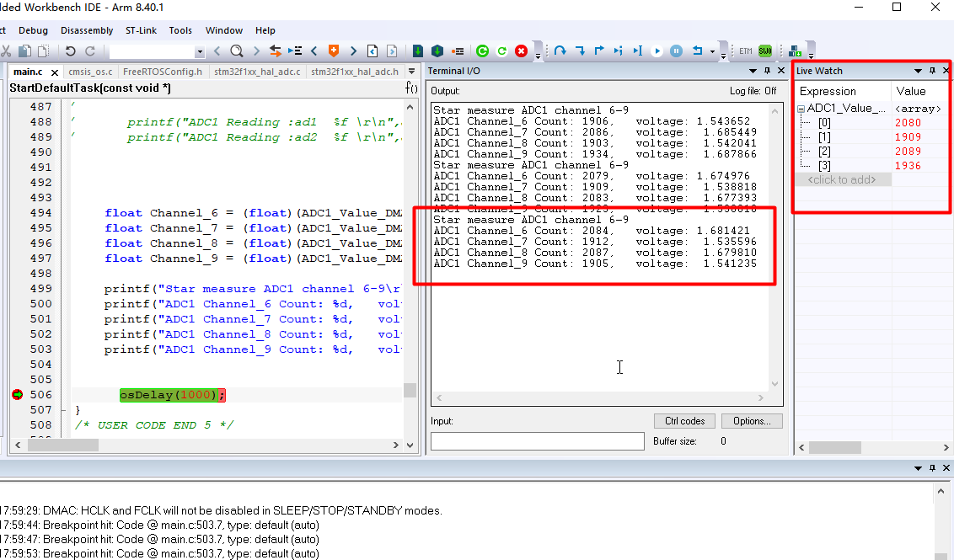
Task: Select the Step Over debug icon
Action: (x=561, y=51)
